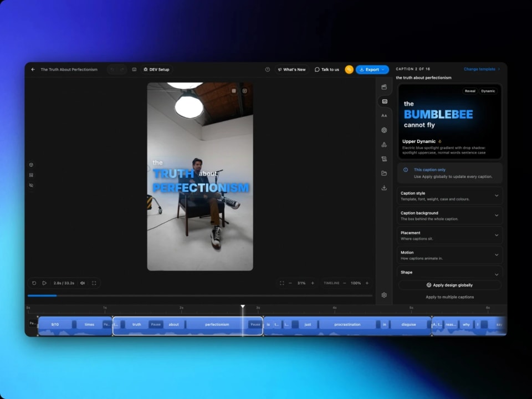Click the Change template link
The width and height of the screenshot is (532, 399).
(482, 69)
